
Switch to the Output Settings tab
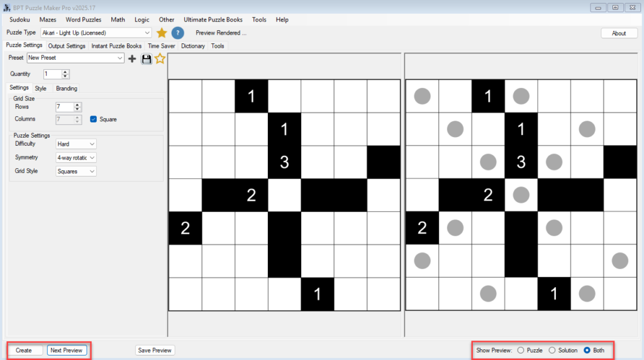67,46
